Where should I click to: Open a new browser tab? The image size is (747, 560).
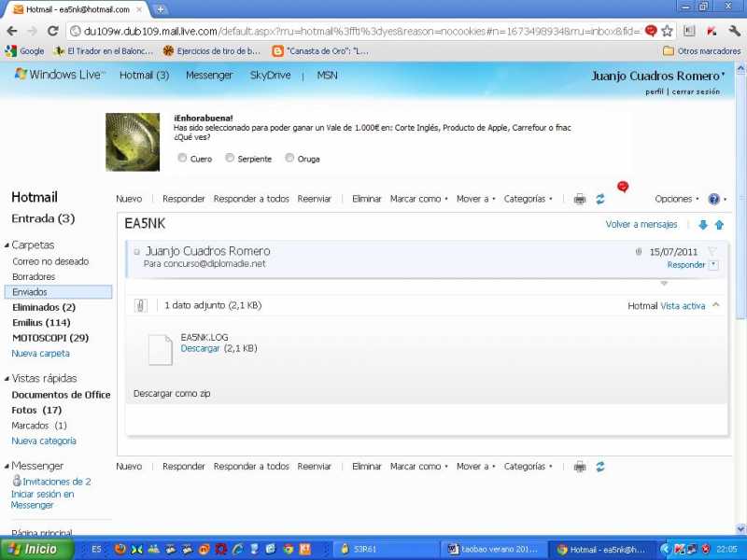click(x=161, y=9)
